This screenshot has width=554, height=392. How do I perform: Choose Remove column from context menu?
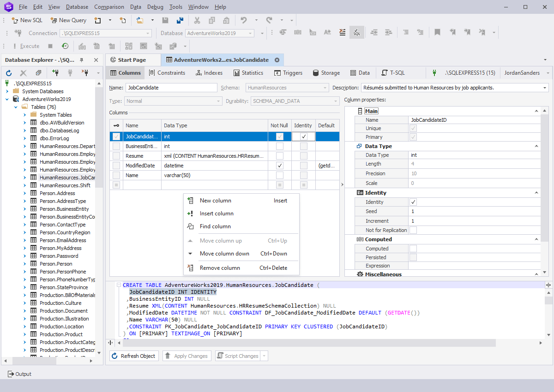[x=220, y=268]
